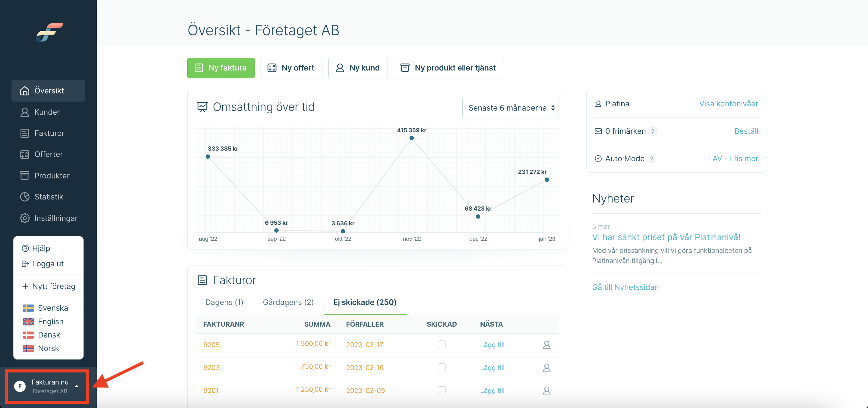Click customer icon on invoice 9203 row

(x=546, y=367)
